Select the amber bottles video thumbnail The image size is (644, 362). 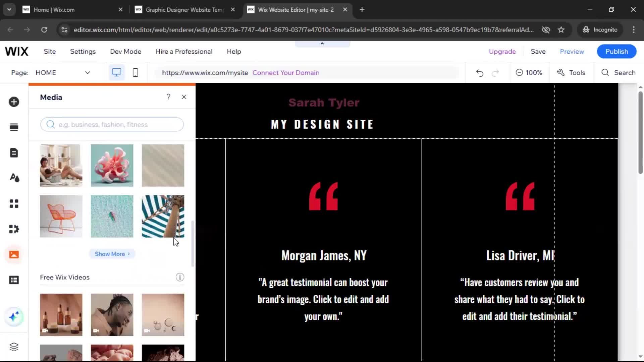[61, 315]
